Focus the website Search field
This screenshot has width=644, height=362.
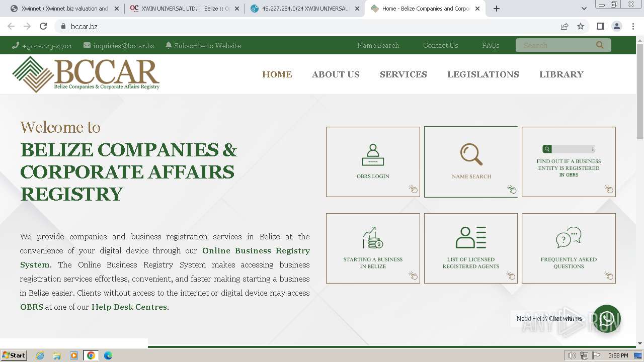[x=556, y=45]
